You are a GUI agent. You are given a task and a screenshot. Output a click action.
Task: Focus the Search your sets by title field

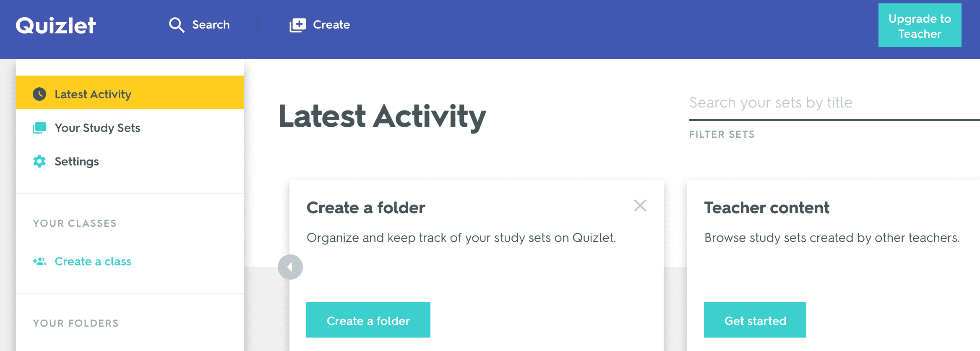834,103
